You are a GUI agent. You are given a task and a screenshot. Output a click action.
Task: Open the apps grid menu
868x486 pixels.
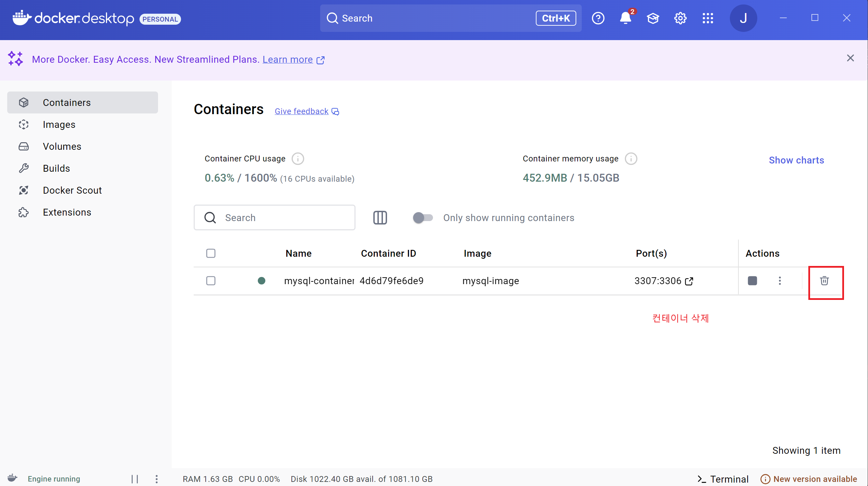point(708,18)
